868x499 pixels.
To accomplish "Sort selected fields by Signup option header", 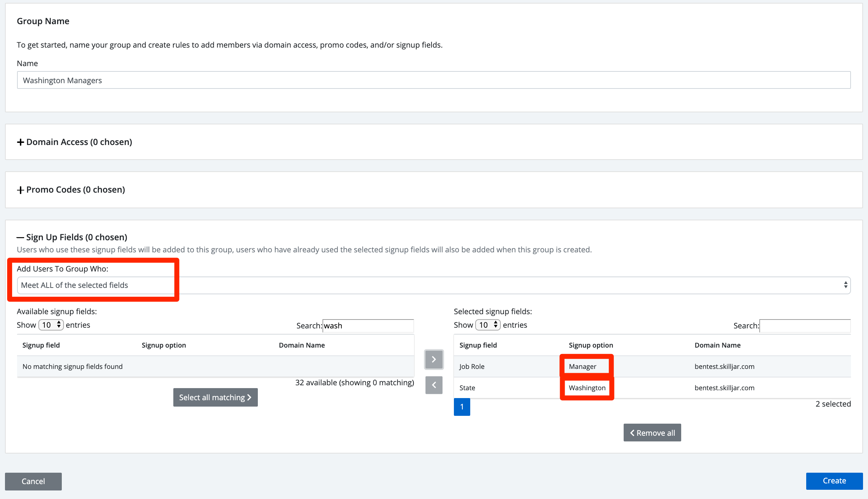I will (591, 345).
